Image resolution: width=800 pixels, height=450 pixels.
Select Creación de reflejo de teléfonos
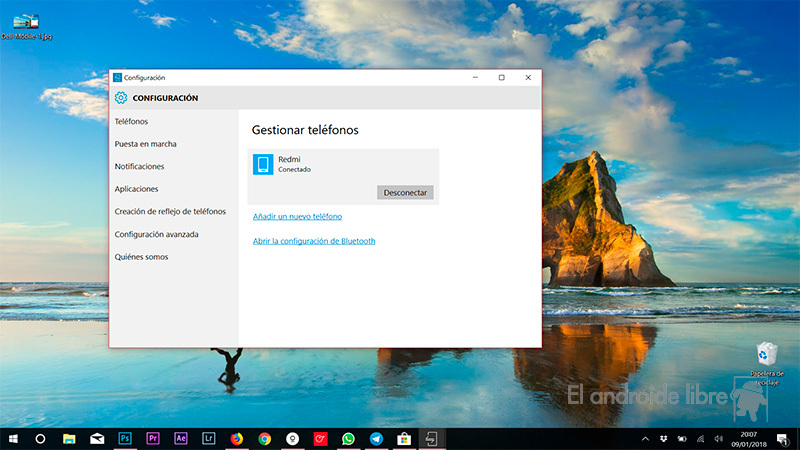click(x=170, y=211)
